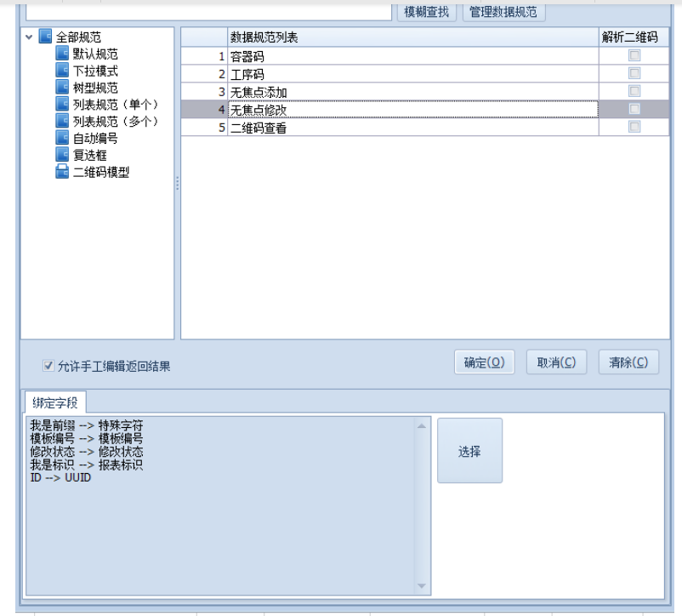Toggle 允许手工编辑返回结果 checkbox
Image resolution: width=682 pixels, height=616 pixels.
(x=48, y=366)
